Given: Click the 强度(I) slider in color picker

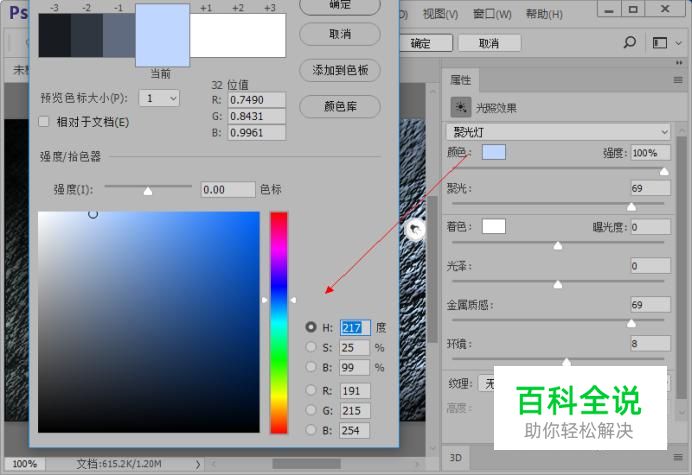Looking at the screenshot, I should 148,189.
